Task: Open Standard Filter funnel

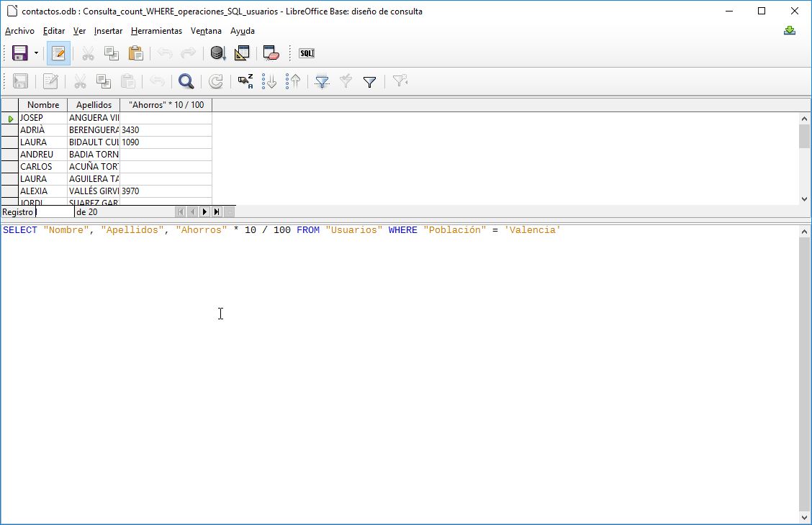Action: (x=370, y=81)
